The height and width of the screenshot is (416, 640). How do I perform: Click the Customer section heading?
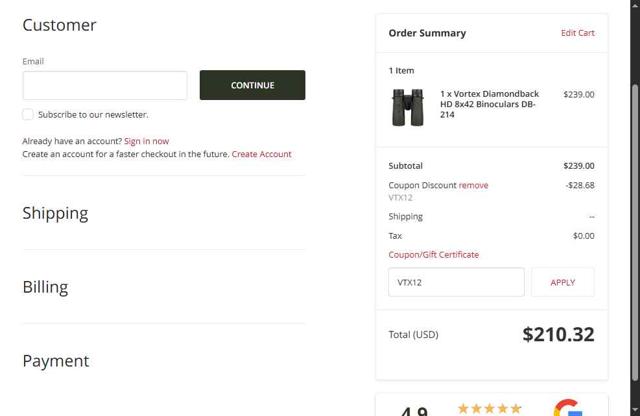click(x=59, y=25)
